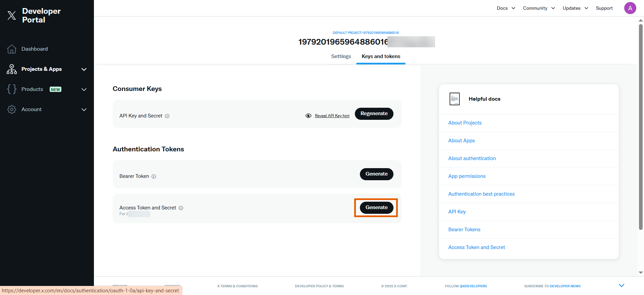Select Products sidebar item
This screenshot has width=644, height=295.
coord(32,89)
